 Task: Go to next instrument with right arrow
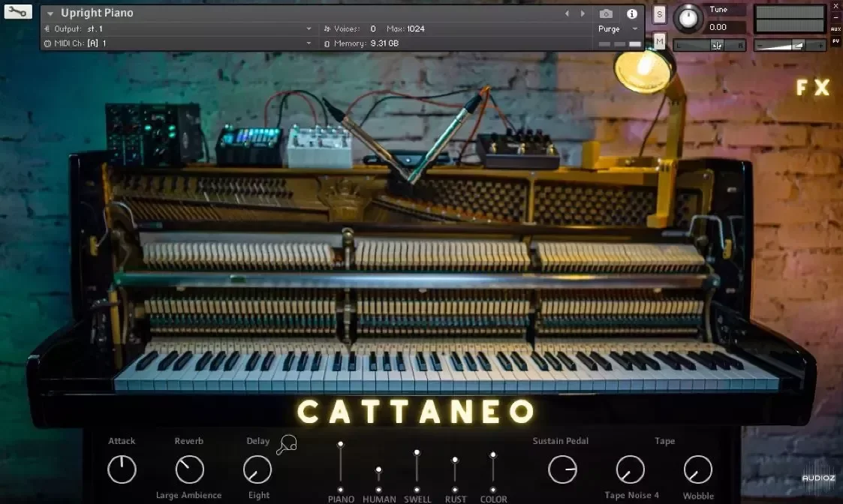point(583,13)
